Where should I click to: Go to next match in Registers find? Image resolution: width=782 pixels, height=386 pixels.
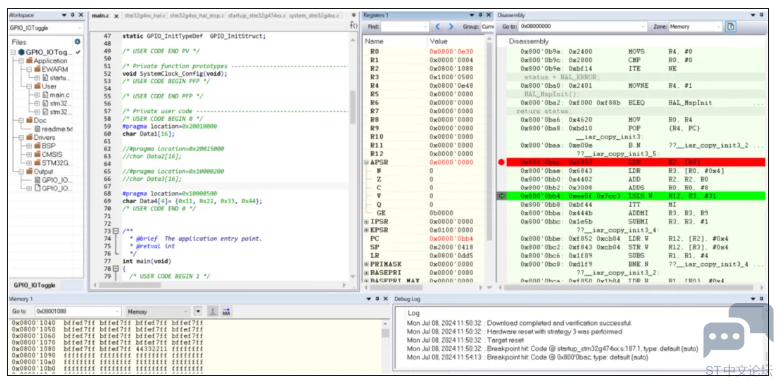(451, 26)
